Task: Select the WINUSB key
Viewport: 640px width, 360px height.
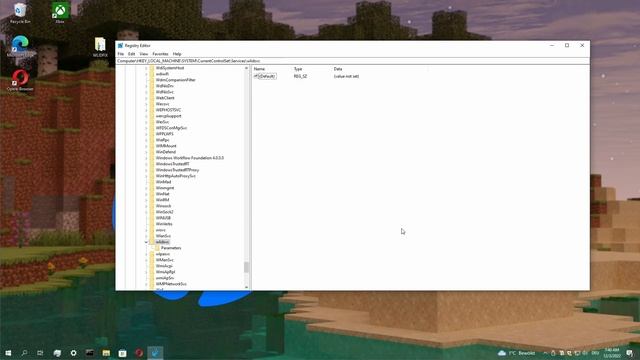Action: pyautogui.click(x=163, y=218)
